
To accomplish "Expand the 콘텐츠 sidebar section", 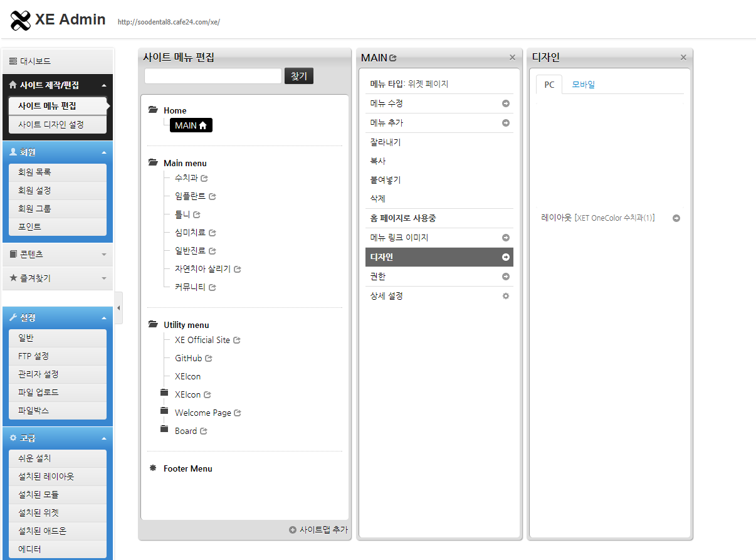I will tap(104, 255).
